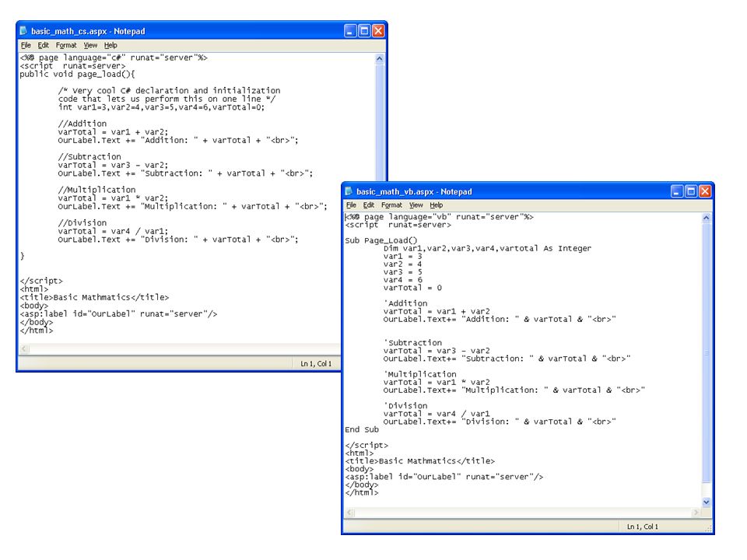The width and height of the screenshot is (747, 560).
Task: Click the Notepad icon in basic_math_cs.aspx title bar
Action: click(24, 31)
